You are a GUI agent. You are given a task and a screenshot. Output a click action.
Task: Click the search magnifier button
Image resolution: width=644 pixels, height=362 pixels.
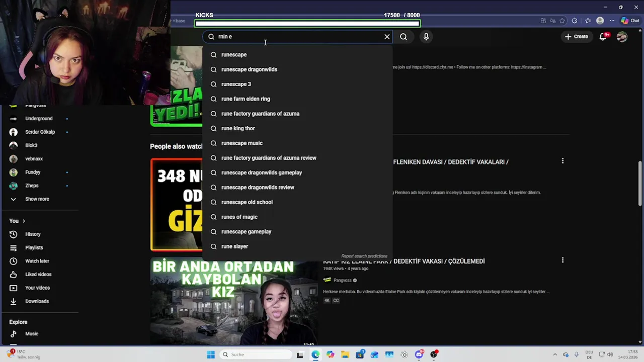pyautogui.click(x=404, y=37)
